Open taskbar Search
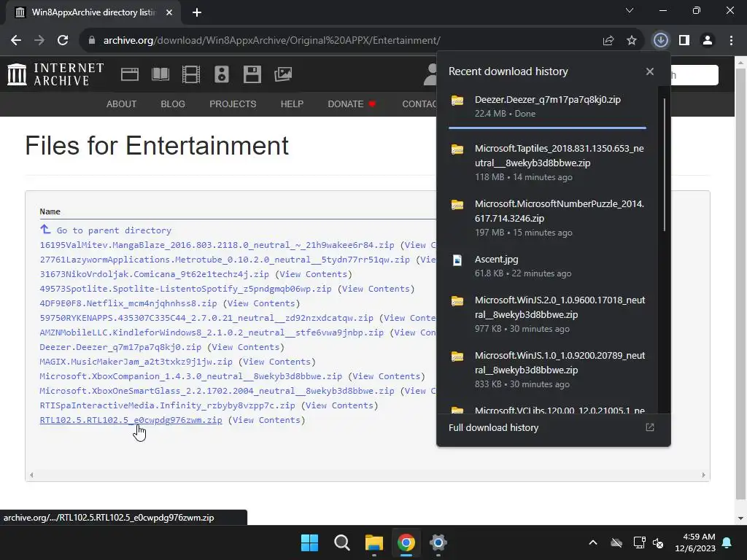747x560 pixels. coord(341,542)
